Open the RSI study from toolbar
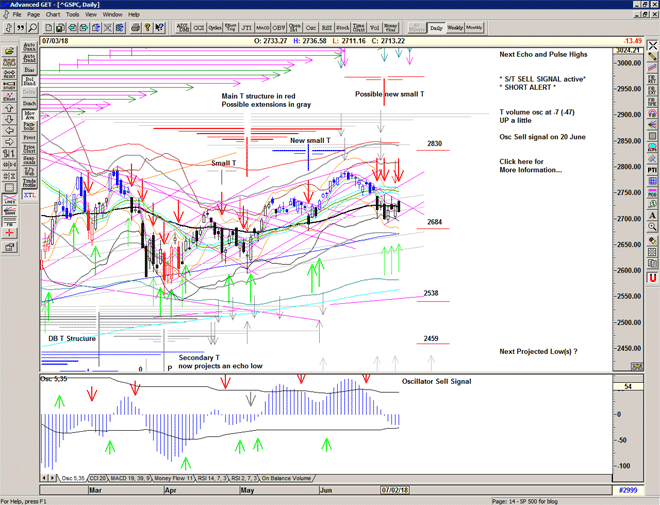Image resolution: width=660 pixels, height=505 pixels. pos(327,28)
